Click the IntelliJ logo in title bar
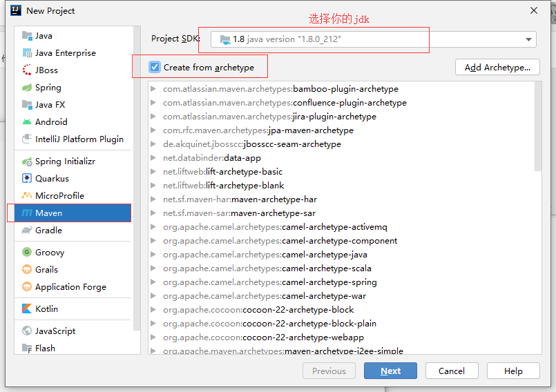 tap(16, 10)
